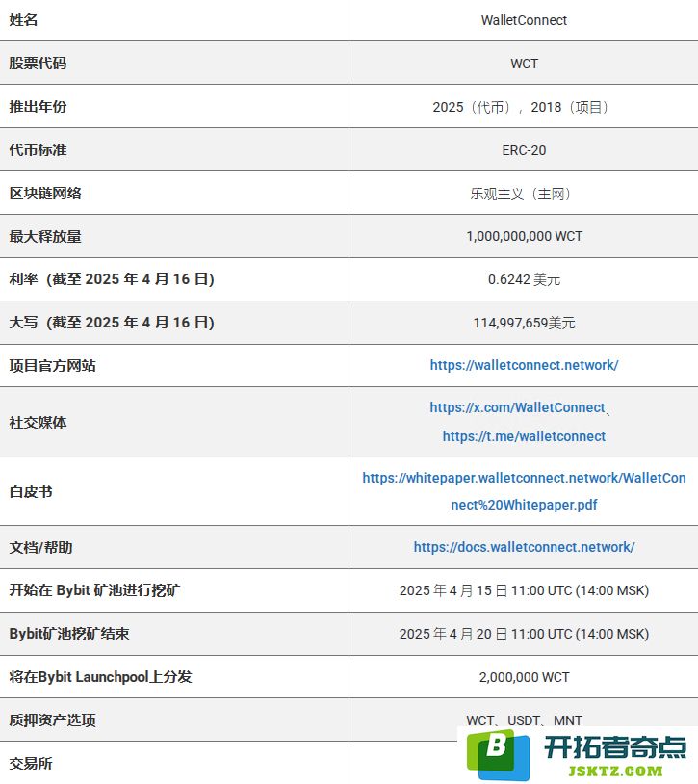Select the '社交媒体' row label
This screenshot has height=784, width=698.
tap(38, 423)
